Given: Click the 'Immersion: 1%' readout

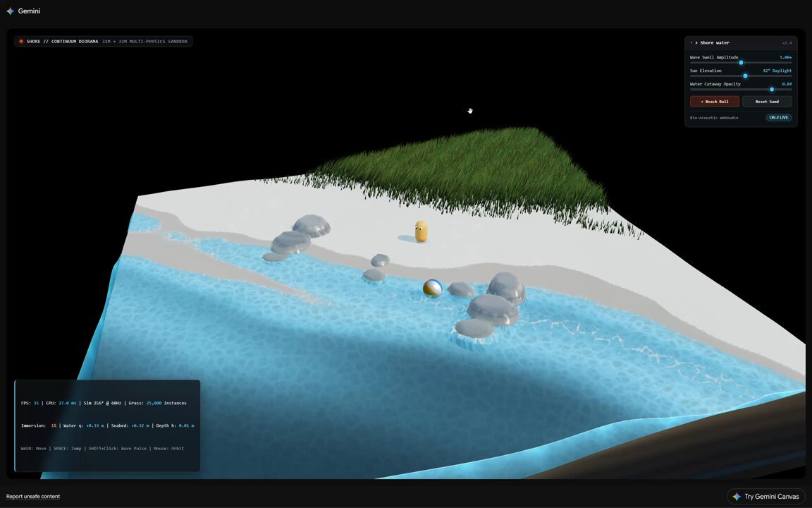Looking at the screenshot, I should click(x=39, y=426).
